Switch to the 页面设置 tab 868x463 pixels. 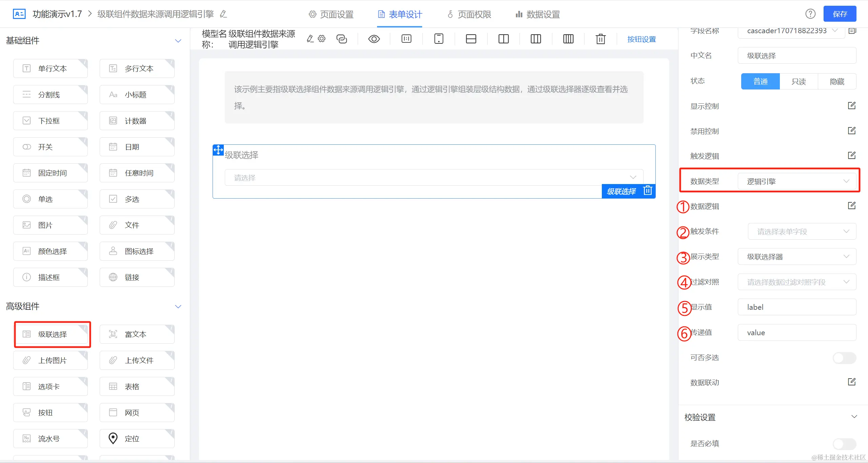coord(331,14)
